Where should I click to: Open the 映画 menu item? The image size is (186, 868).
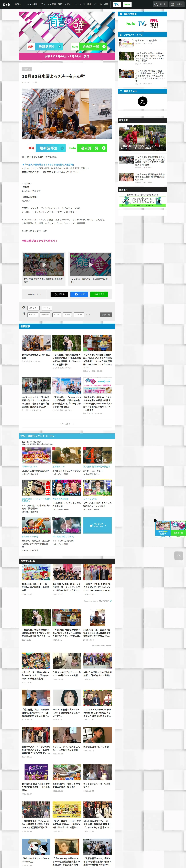pyautogui.click(x=60, y=4)
